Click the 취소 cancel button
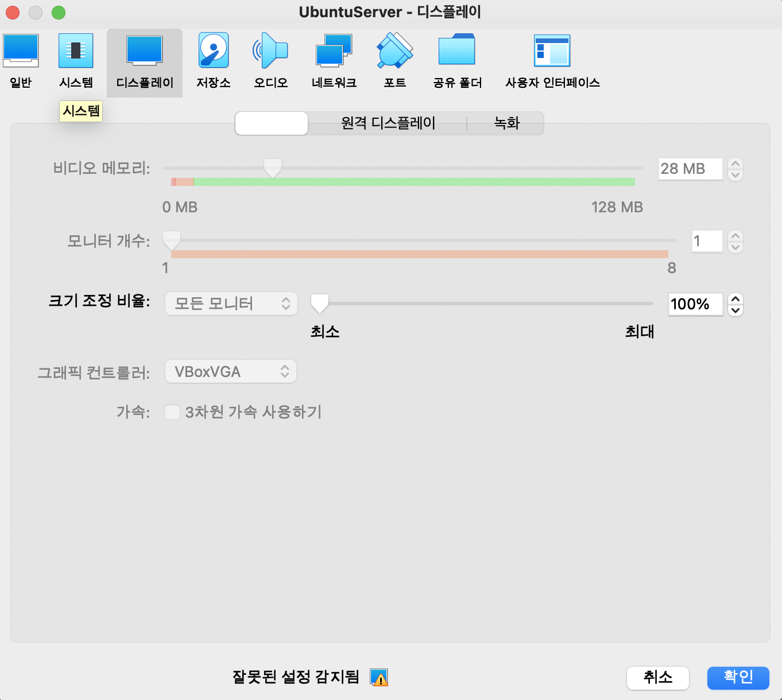 658,678
